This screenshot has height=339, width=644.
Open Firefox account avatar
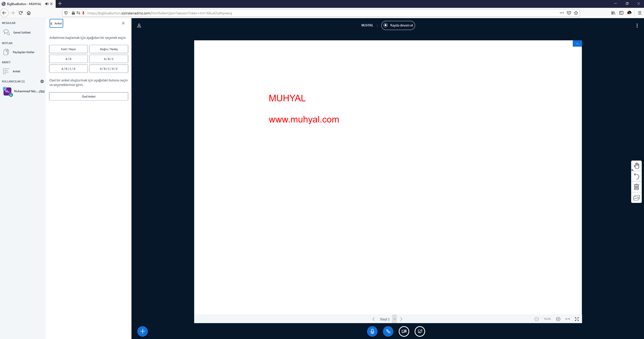pos(629,13)
